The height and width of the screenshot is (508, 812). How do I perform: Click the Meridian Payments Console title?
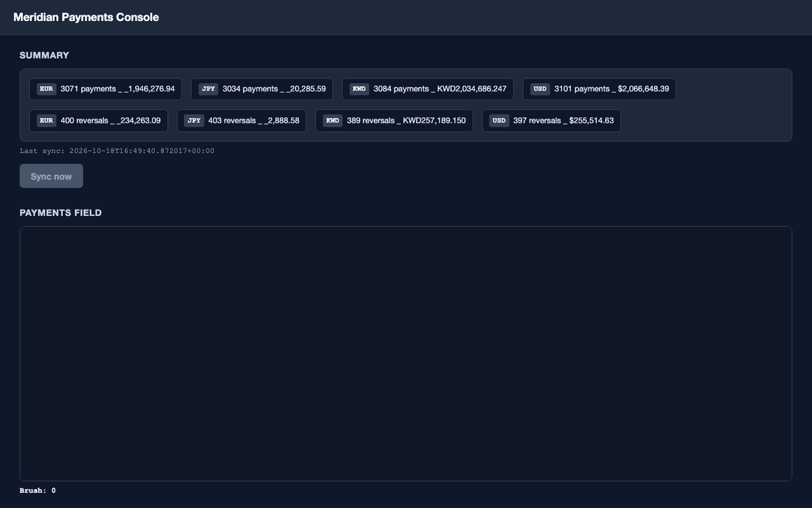[86, 17]
